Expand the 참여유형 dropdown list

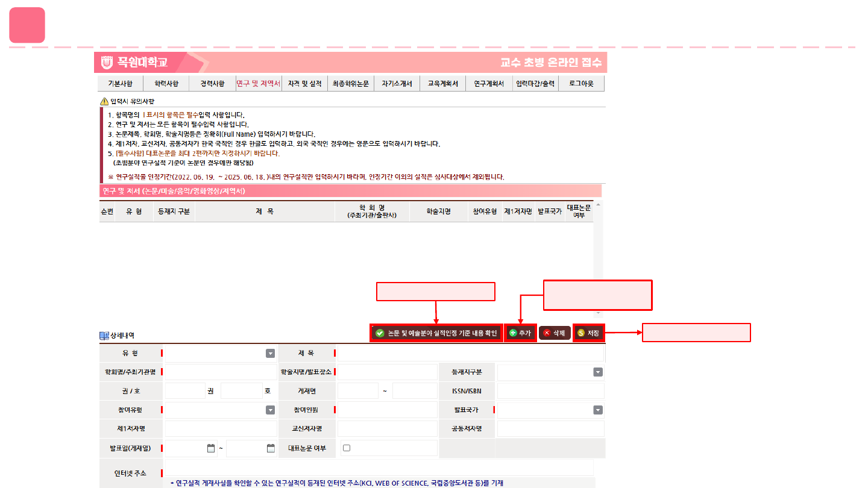tap(270, 410)
